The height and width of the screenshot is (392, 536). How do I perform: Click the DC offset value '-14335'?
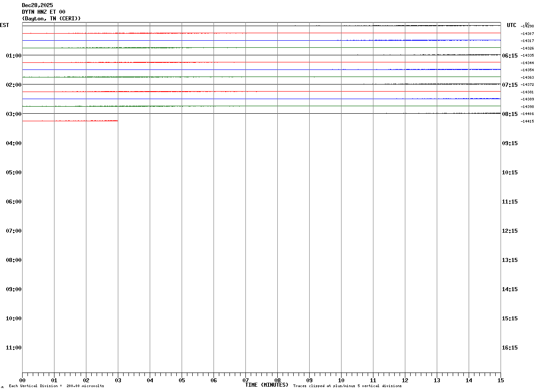pos(527,55)
